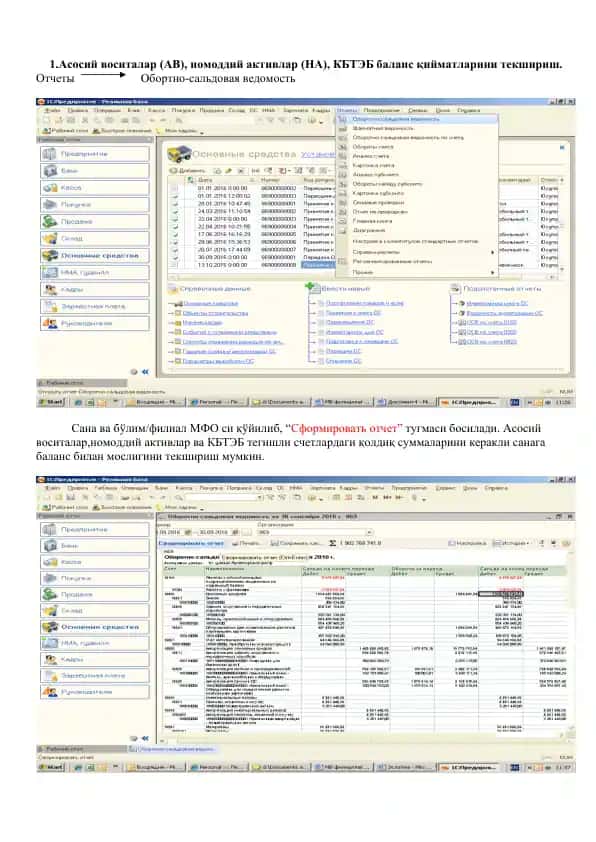Open the Руководителю section in upper sidebar
This screenshot has height=842, width=596.
[95, 323]
